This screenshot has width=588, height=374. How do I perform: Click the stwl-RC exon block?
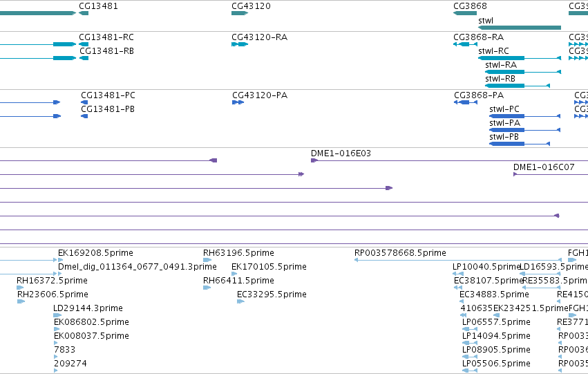click(502, 58)
